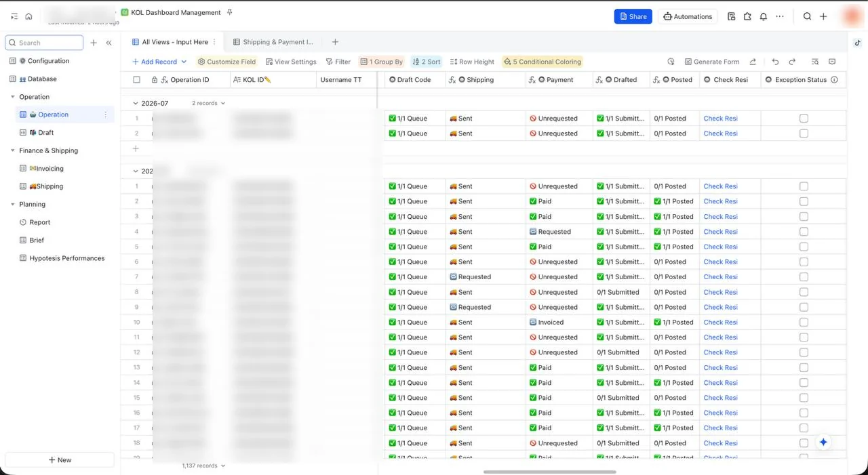Click the plus create icon in header
The width and height of the screenshot is (868, 475).
click(823, 16)
